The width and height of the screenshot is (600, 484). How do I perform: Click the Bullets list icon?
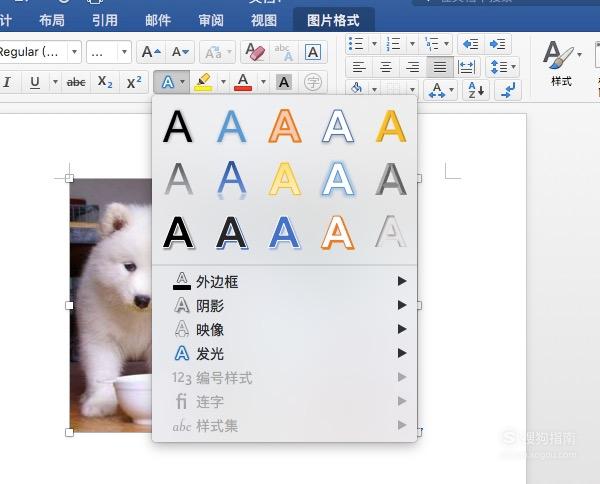click(x=356, y=44)
